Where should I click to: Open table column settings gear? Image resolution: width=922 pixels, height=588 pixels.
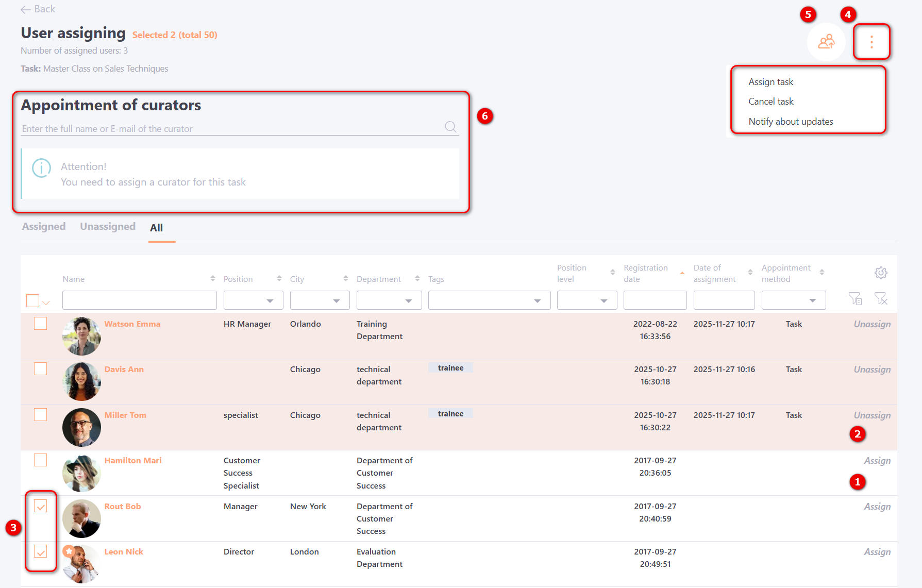point(881,273)
